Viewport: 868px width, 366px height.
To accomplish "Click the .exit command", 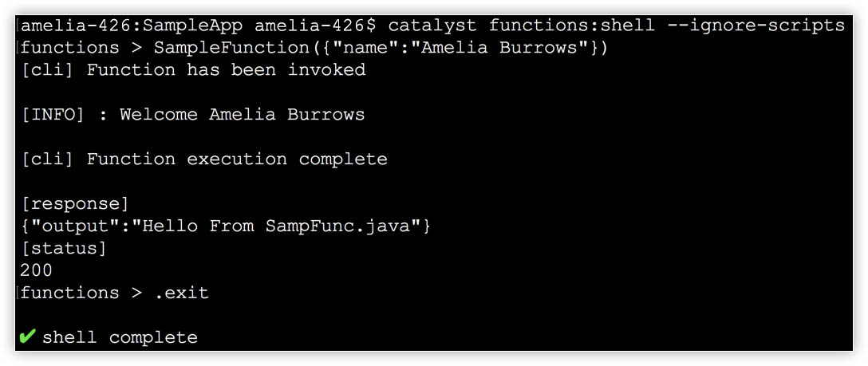I will 181,293.
